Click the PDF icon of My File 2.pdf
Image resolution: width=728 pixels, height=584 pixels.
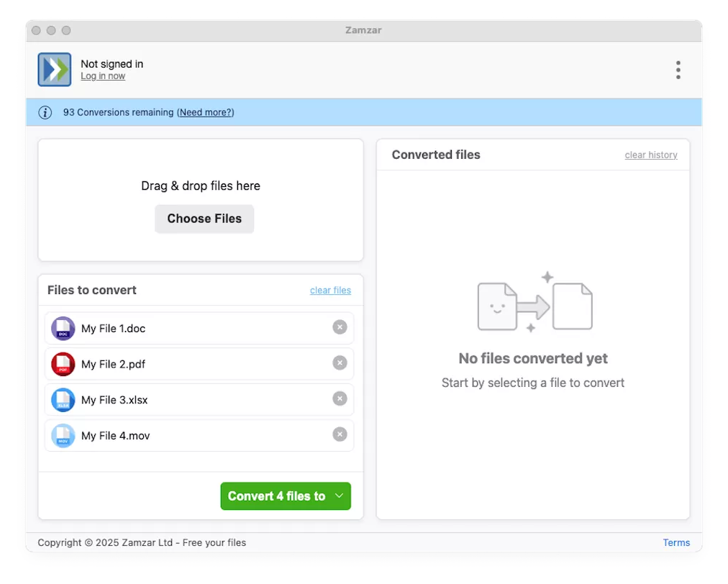pyautogui.click(x=63, y=364)
